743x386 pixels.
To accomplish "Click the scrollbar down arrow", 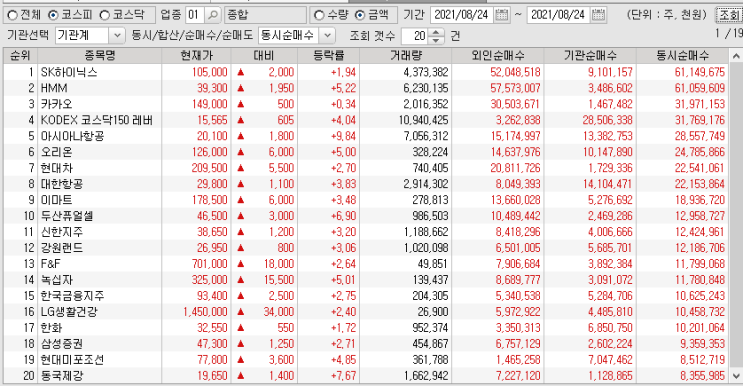I will [x=736, y=377].
